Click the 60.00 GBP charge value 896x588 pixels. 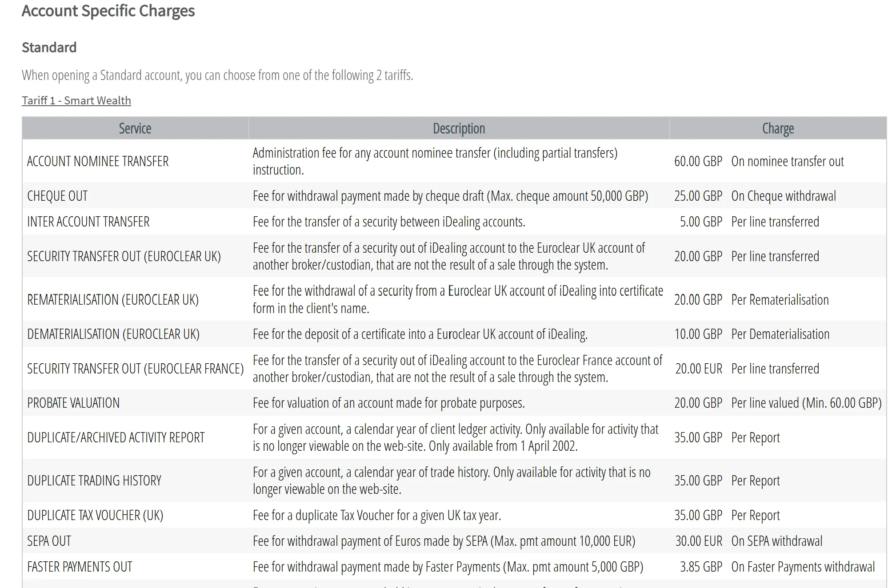pyautogui.click(x=698, y=161)
